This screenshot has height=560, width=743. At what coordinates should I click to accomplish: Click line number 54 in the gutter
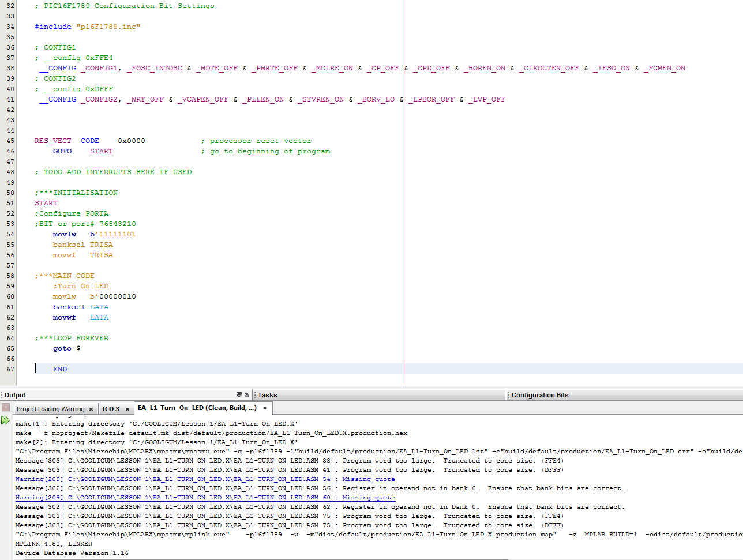(10, 234)
